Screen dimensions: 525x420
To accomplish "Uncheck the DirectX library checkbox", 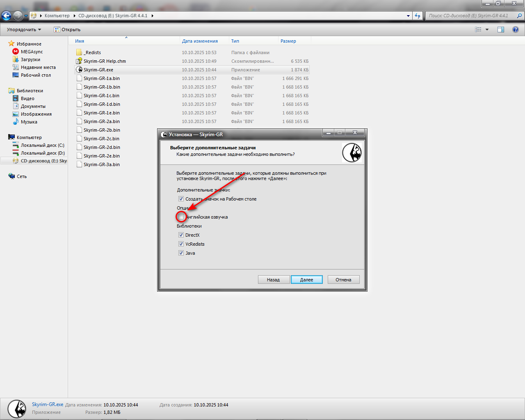I will (x=181, y=235).
